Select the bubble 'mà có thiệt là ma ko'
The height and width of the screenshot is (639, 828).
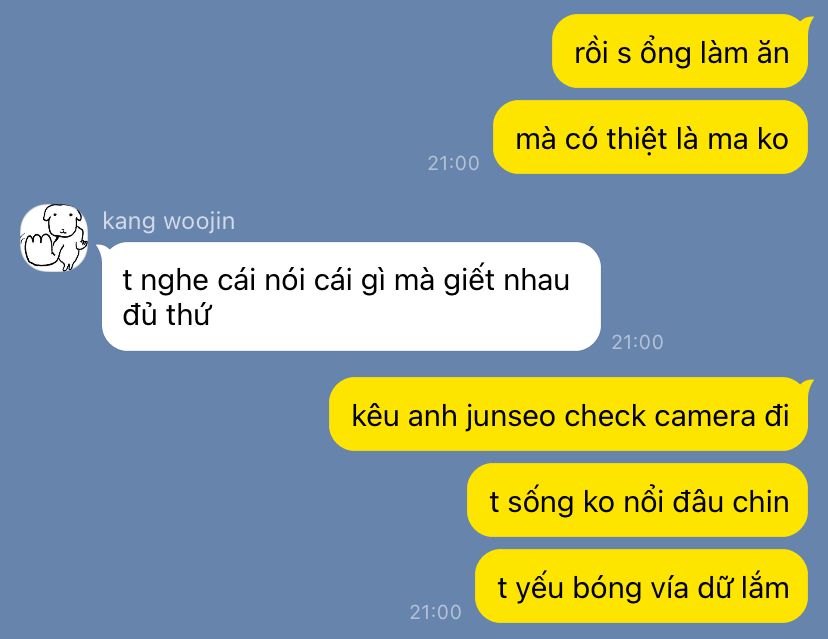tap(651, 137)
